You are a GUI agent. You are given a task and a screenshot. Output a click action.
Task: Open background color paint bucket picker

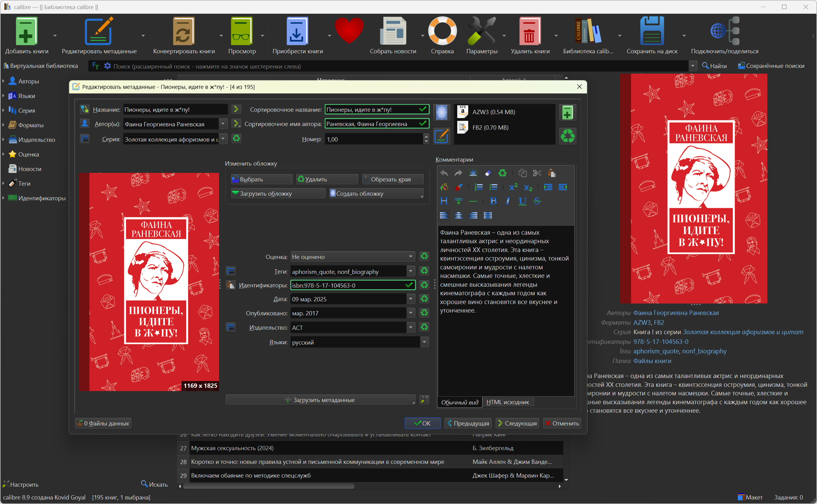point(444,187)
